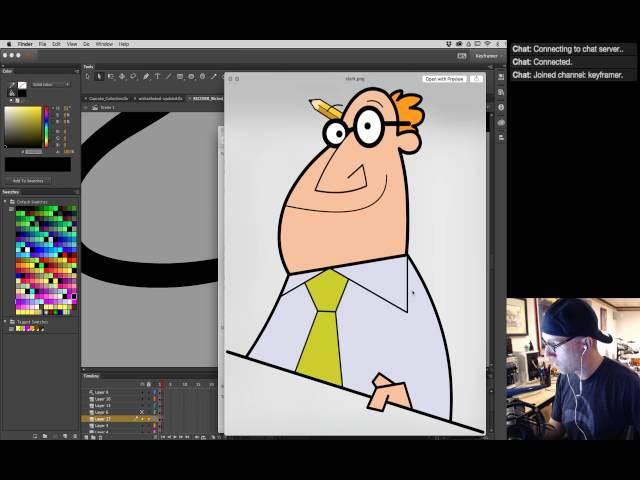
Task: Select the Rectangle tool
Action: [180, 76]
